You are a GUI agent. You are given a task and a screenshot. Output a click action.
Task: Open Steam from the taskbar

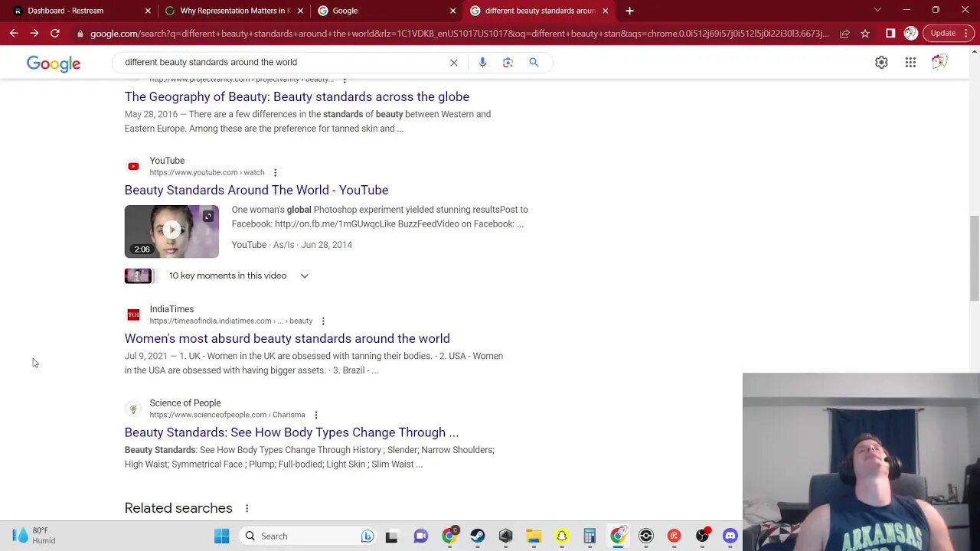[478, 536]
